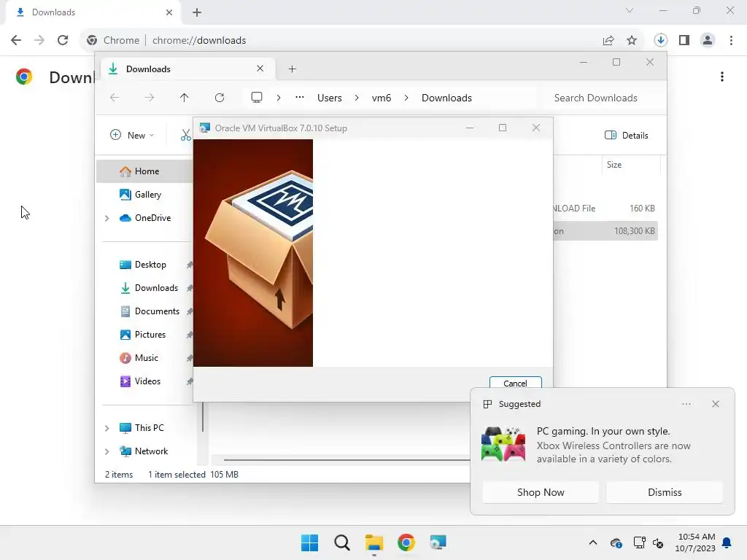Click the File Explorer back arrow
The height and width of the screenshot is (560, 747).
(115, 98)
